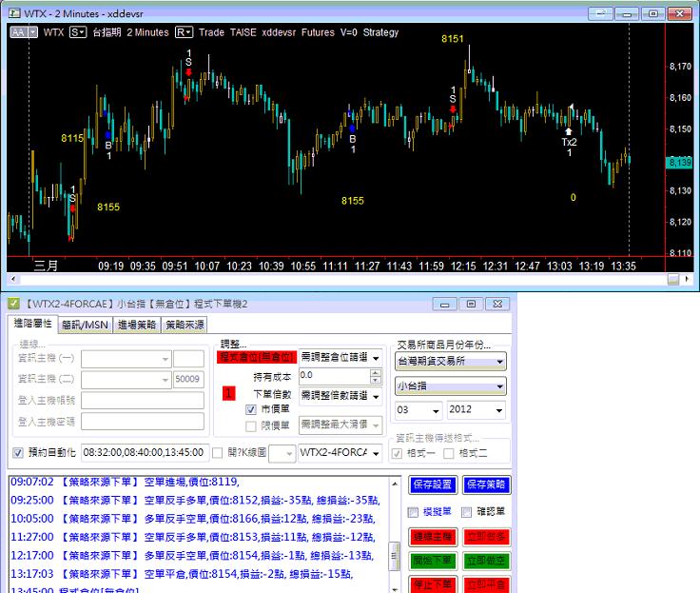Click the green 8,139 current price tag
Image resolution: width=700 pixels, height=593 pixels.
(x=679, y=163)
